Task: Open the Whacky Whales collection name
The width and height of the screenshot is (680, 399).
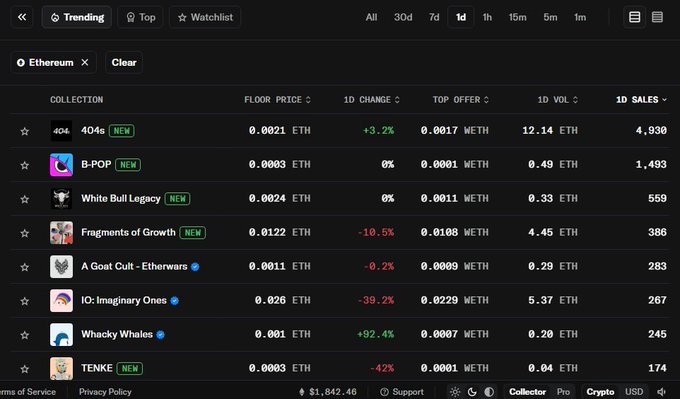Action: pos(117,334)
